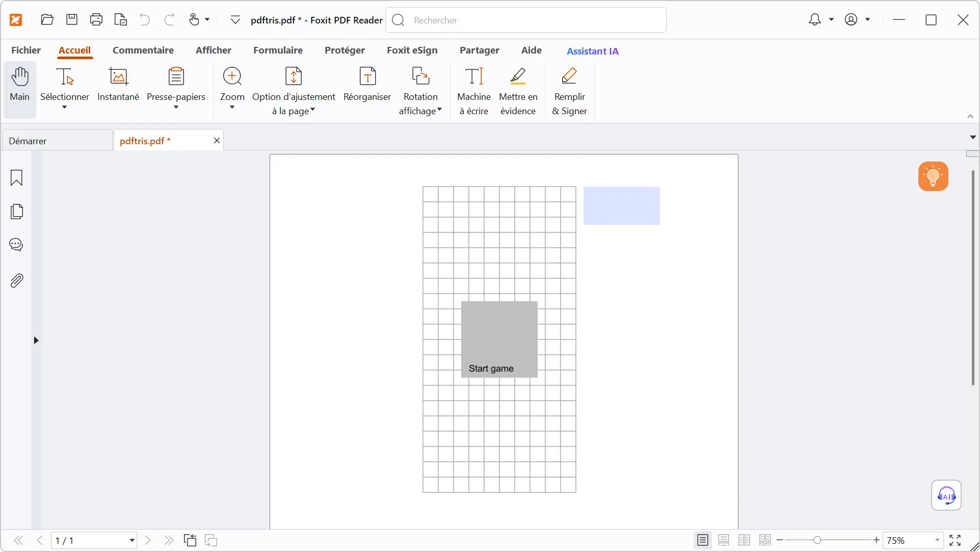980x552 pixels.
Task: Click the Presse-papiers clipboard tool
Action: click(x=176, y=83)
